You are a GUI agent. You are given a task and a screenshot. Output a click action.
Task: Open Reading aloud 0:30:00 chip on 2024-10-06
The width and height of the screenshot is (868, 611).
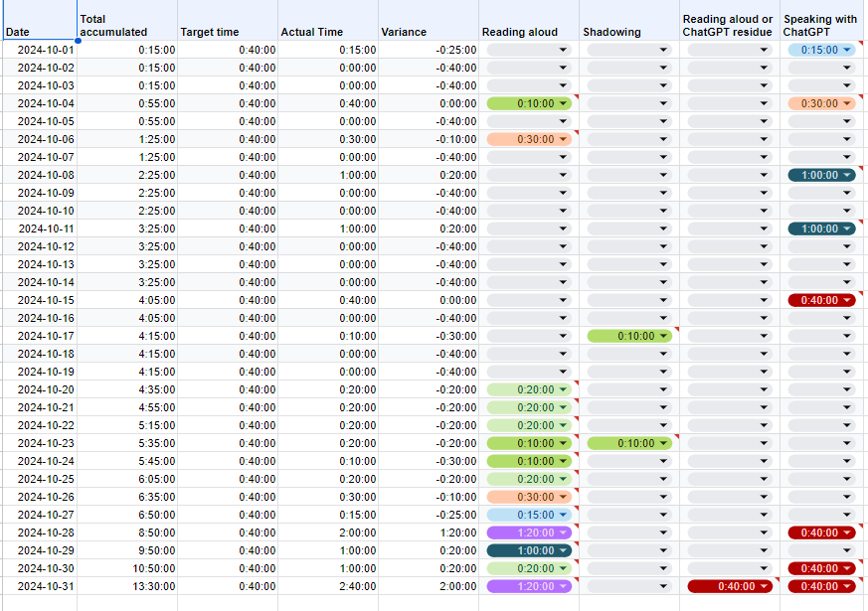pos(529,139)
